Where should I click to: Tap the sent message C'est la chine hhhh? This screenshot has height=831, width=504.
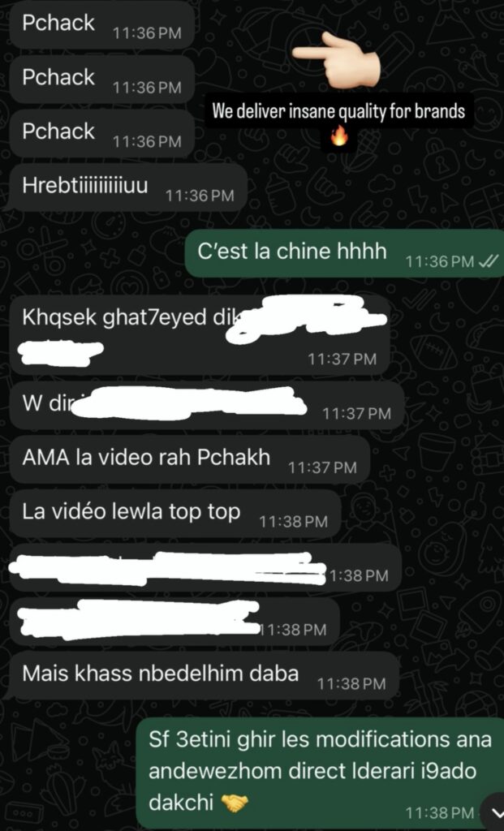(344, 253)
